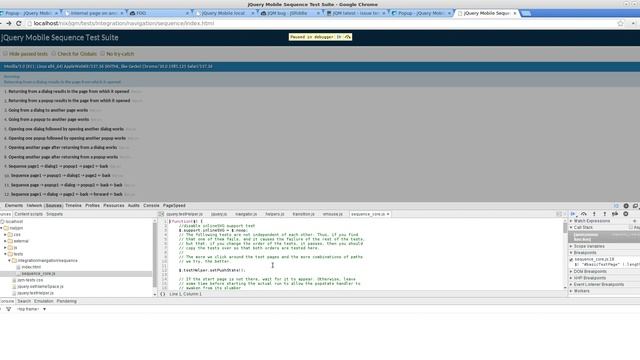Deactivate all breakpoints icon
This screenshot has width=640, height=360.
tap(615, 214)
